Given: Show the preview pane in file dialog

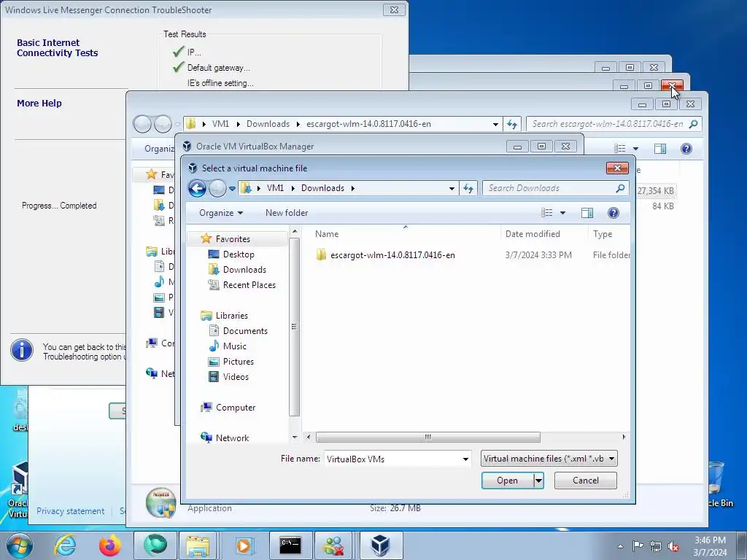Looking at the screenshot, I should tap(587, 213).
